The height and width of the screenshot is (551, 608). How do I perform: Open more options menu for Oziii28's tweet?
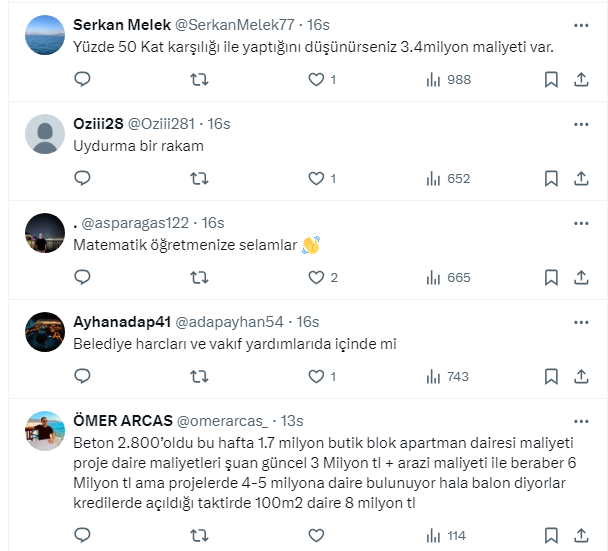click(581, 123)
